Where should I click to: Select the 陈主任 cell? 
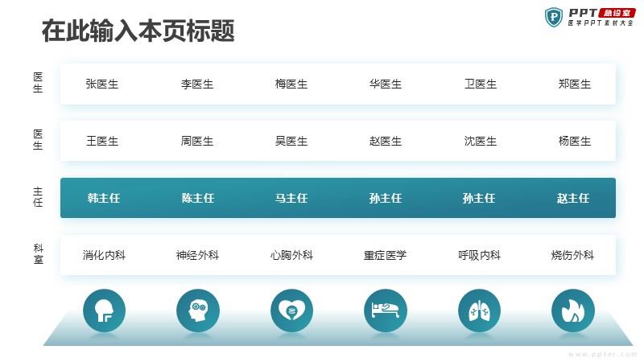198,198
